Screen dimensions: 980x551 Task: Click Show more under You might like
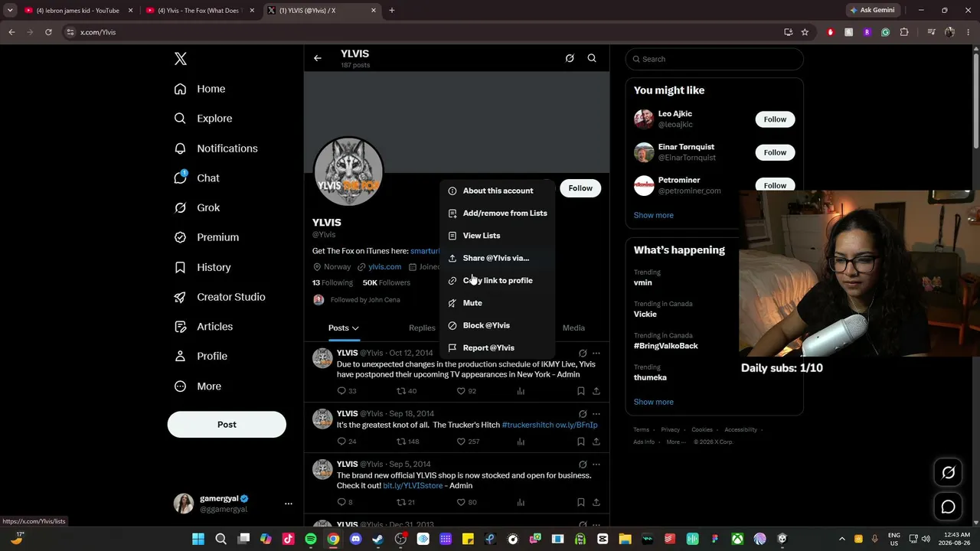654,215
